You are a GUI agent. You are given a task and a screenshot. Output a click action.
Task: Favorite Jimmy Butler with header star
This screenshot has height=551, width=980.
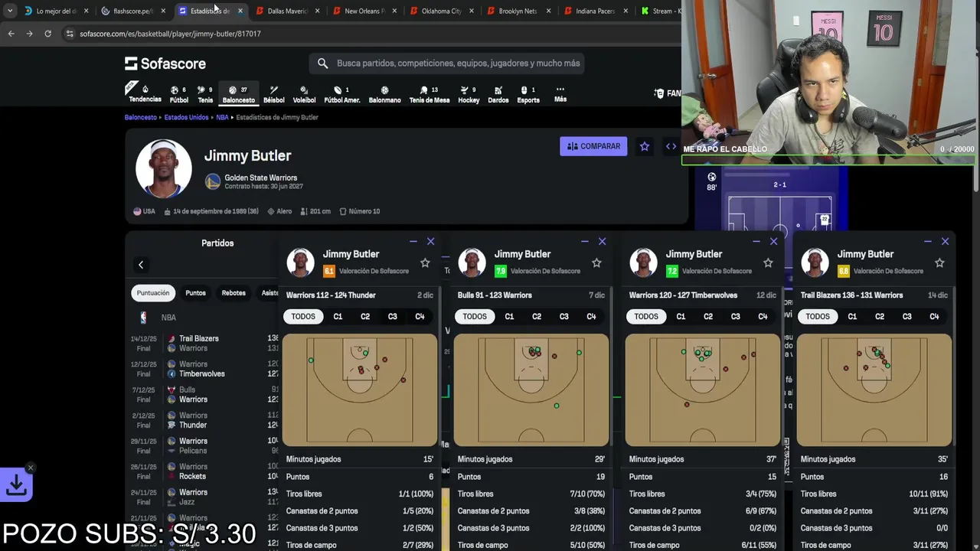tap(645, 146)
